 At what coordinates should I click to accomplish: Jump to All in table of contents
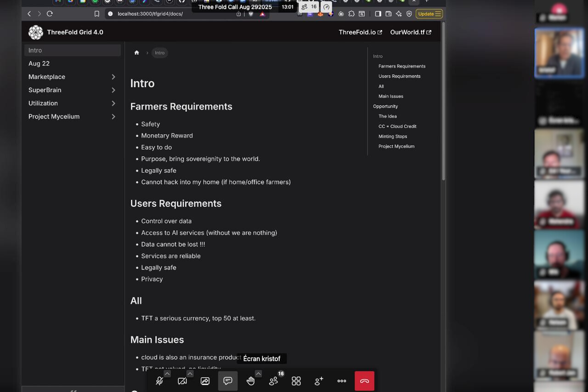click(381, 86)
